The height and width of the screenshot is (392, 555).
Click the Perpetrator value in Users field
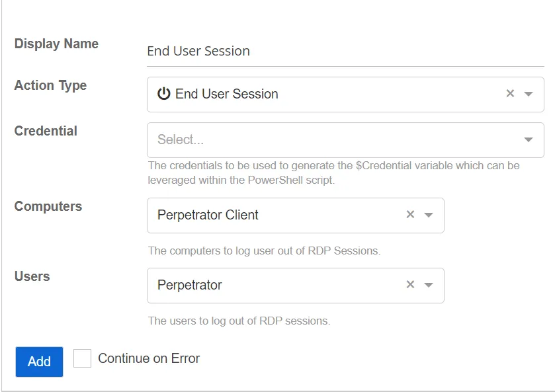click(x=189, y=285)
